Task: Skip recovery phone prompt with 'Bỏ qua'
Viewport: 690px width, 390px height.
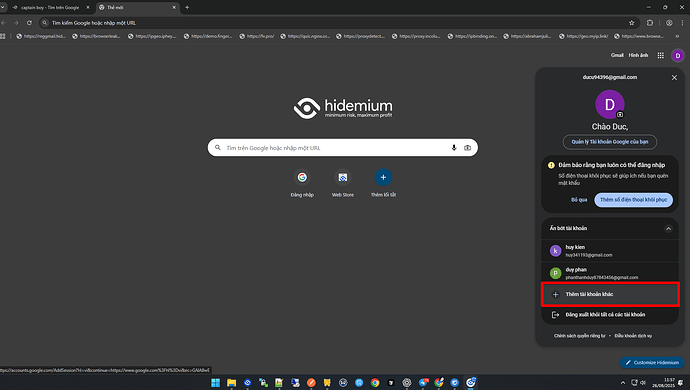Action: [x=579, y=200]
